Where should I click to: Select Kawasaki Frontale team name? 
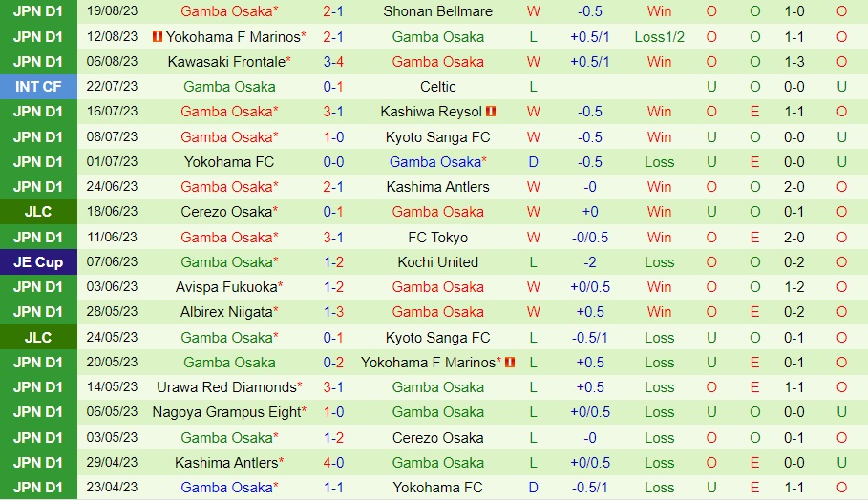point(226,62)
